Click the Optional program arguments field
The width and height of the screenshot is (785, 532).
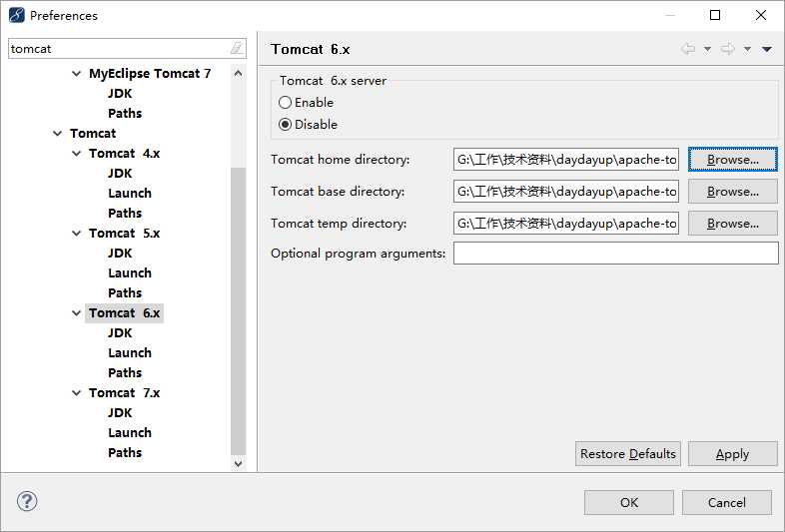tap(616, 254)
